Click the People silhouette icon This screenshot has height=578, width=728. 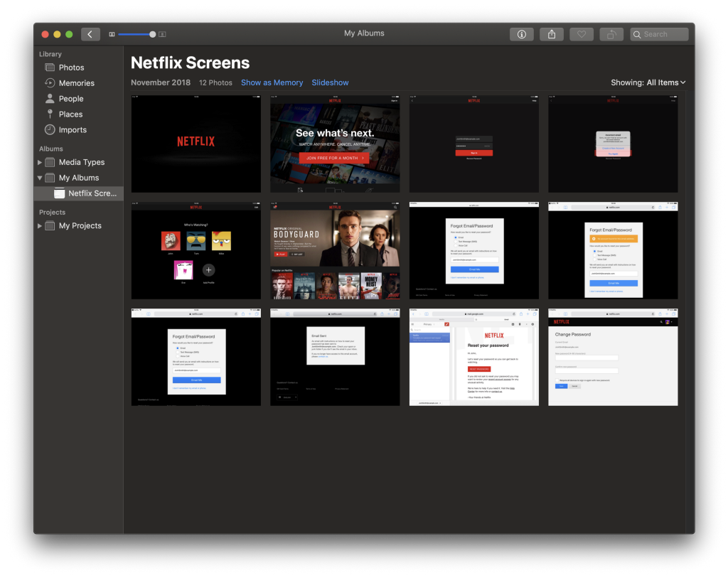click(x=50, y=98)
